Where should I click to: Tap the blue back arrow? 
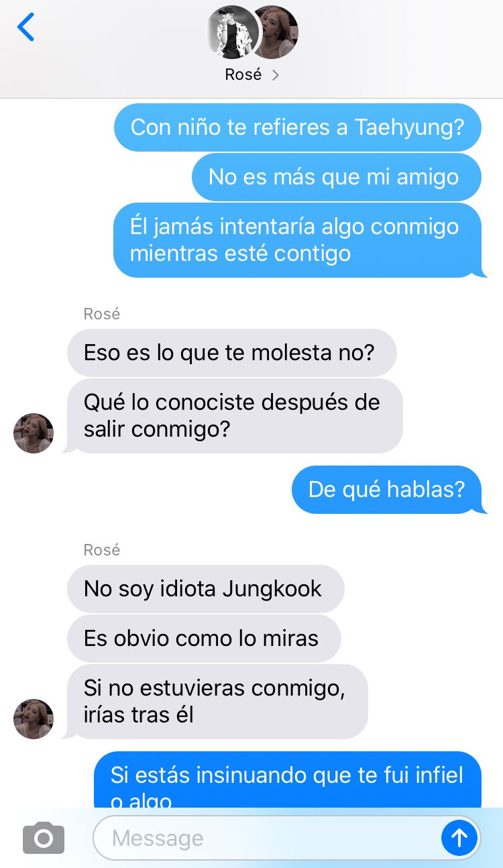click(x=25, y=27)
